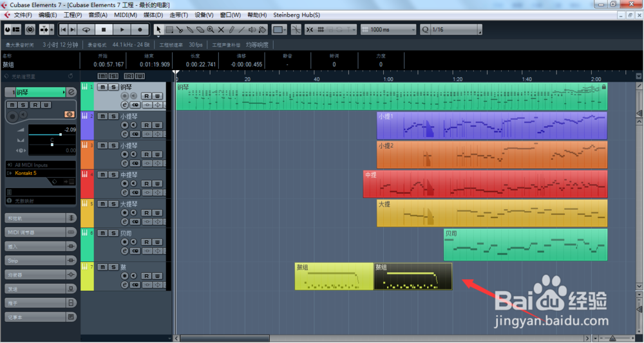This screenshot has height=343, width=644.
Task: Expand the 记事本 inspector section
Action: tap(40, 317)
